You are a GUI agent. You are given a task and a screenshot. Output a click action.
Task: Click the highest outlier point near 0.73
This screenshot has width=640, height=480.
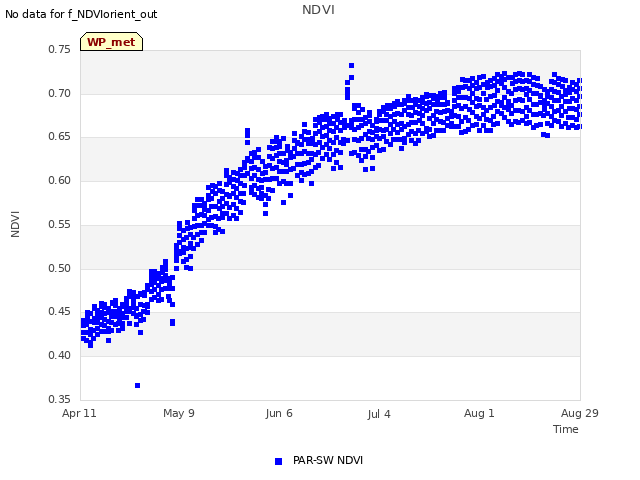(x=351, y=65)
